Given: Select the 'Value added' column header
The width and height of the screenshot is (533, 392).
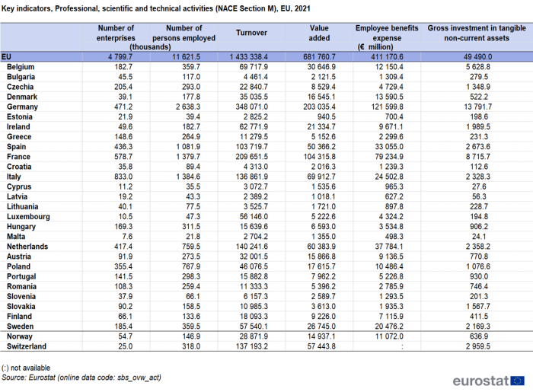Looking at the screenshot, I should coord(319,33).
